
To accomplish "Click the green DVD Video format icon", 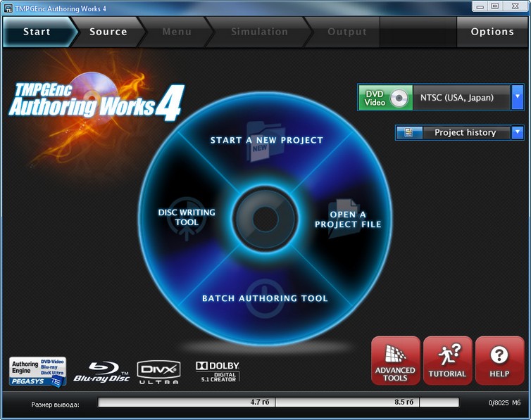I will 385,98.
